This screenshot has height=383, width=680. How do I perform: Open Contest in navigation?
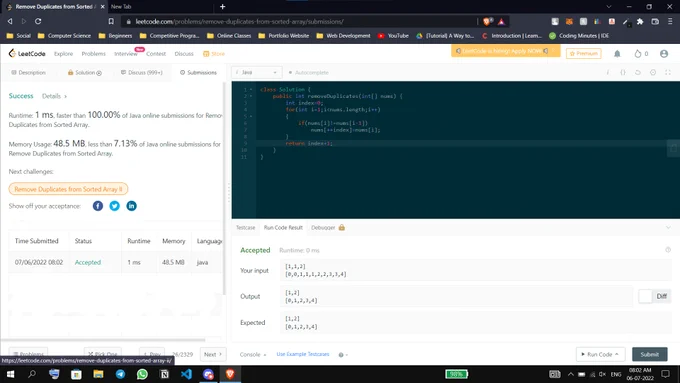[x=156, y=53]
